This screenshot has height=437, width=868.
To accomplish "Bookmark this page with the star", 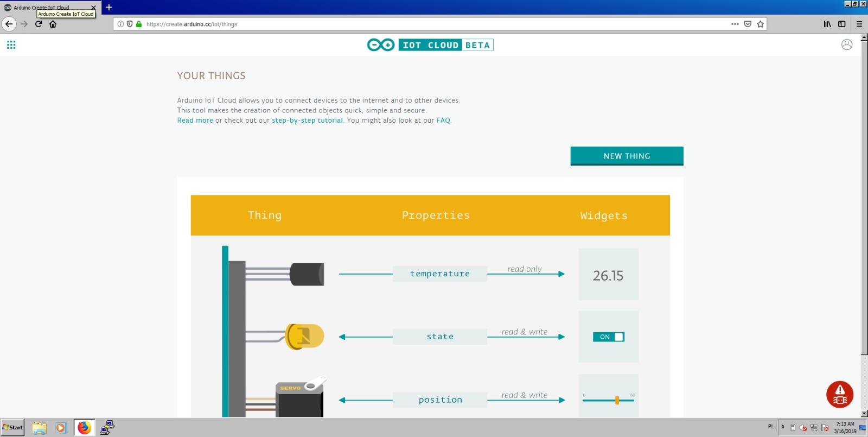I will click(x=760, y=24).
